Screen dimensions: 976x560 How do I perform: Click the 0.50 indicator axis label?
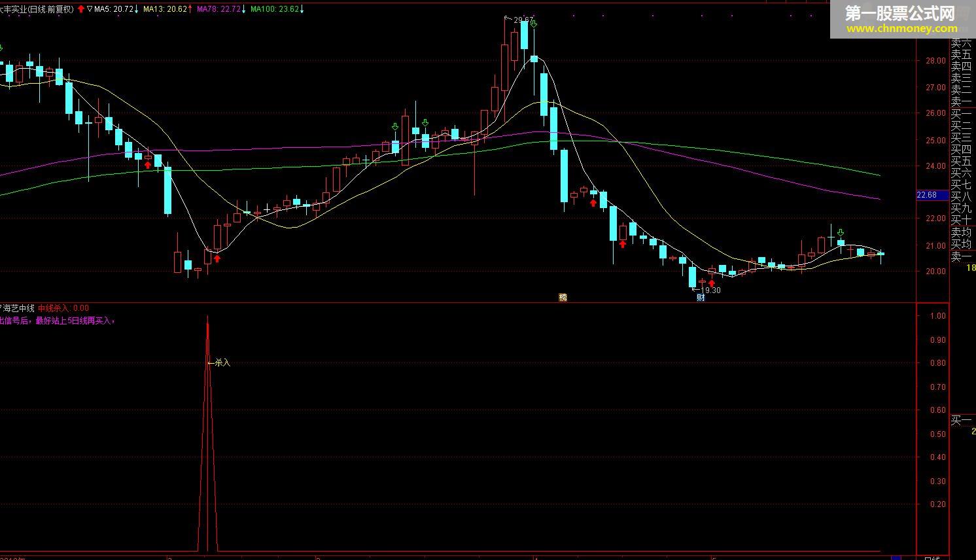click(938, 434)
